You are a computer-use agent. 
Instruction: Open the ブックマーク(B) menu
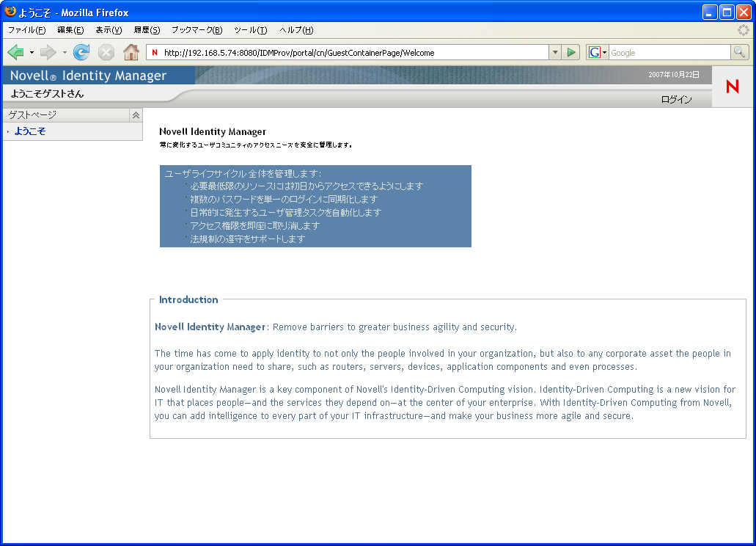197,30
